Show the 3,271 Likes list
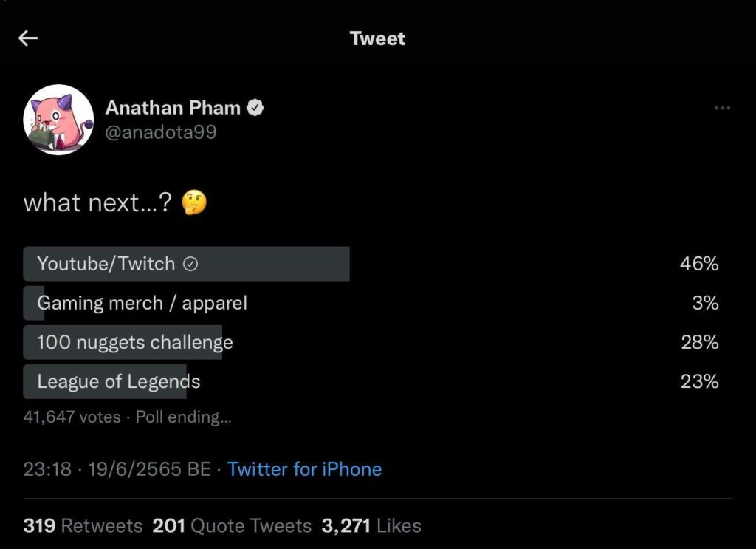Screen dimensions: 756x549 pos(371,526)
